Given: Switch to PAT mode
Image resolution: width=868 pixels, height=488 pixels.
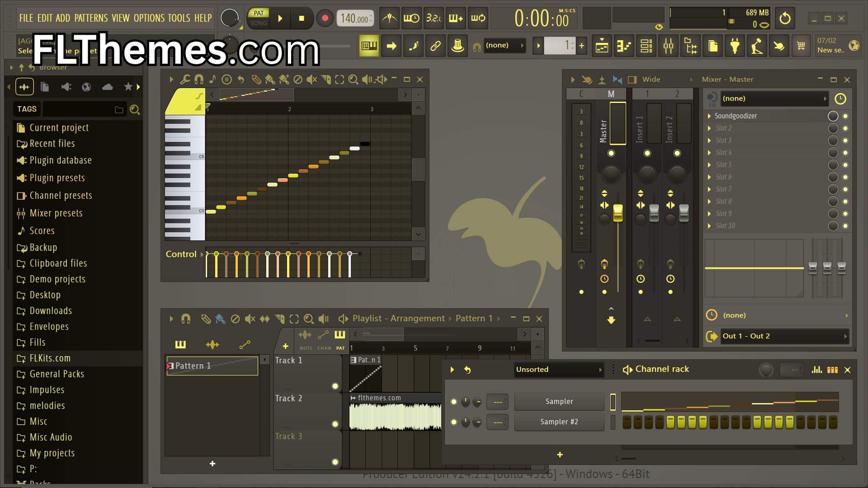Looking at the screenshot, I should coord(259,13).
